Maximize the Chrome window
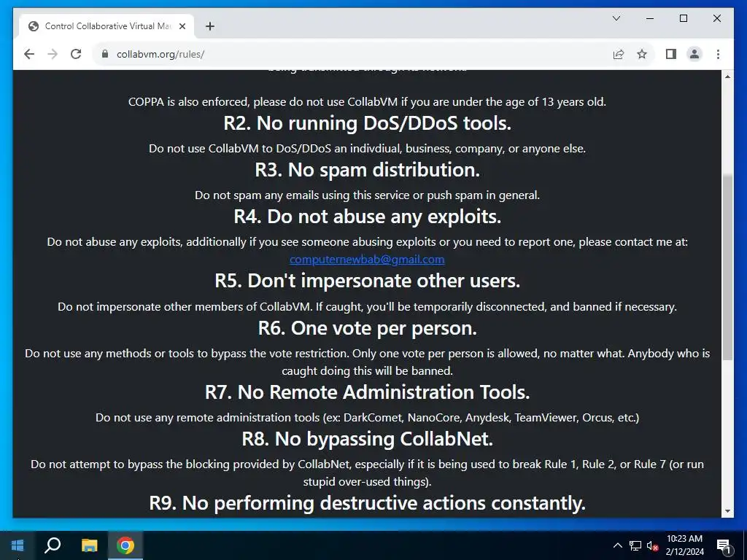 [683, 18]
